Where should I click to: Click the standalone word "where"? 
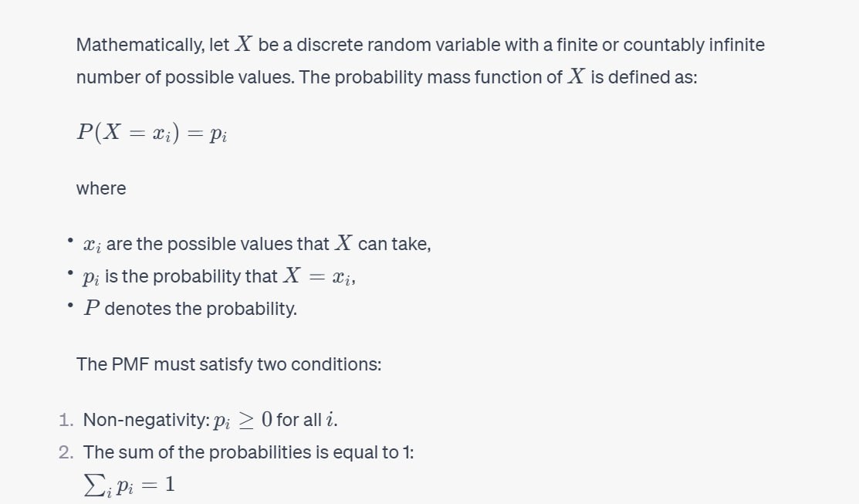[101, 188]
